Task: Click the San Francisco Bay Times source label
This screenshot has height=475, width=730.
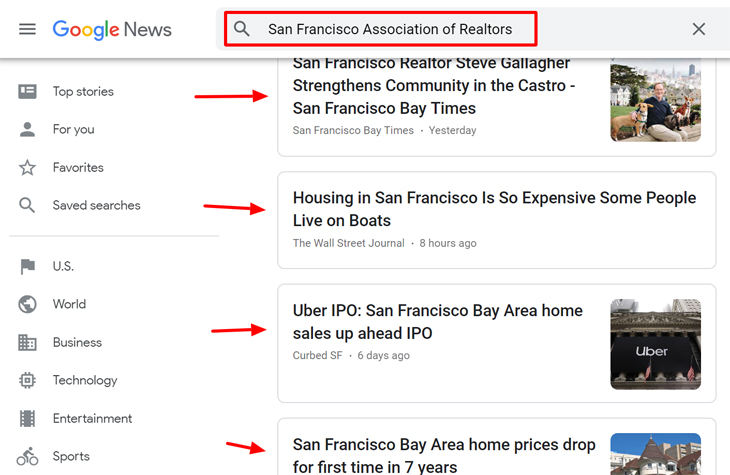Action: point(353,130)
